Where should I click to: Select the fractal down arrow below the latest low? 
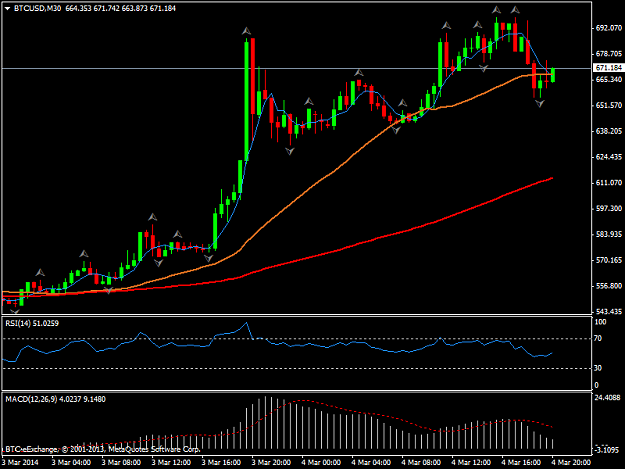click(540, 104)
